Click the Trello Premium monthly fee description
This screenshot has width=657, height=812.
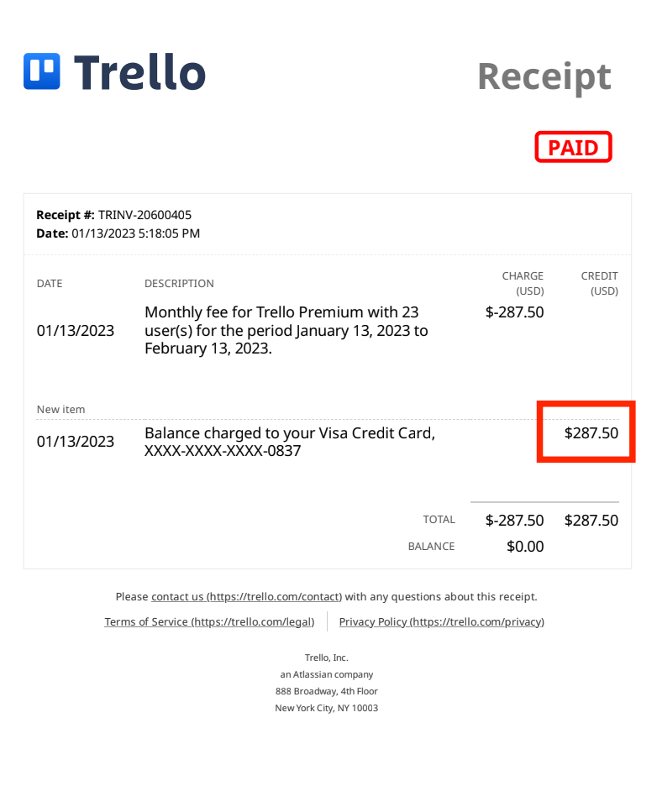(286, 330)
